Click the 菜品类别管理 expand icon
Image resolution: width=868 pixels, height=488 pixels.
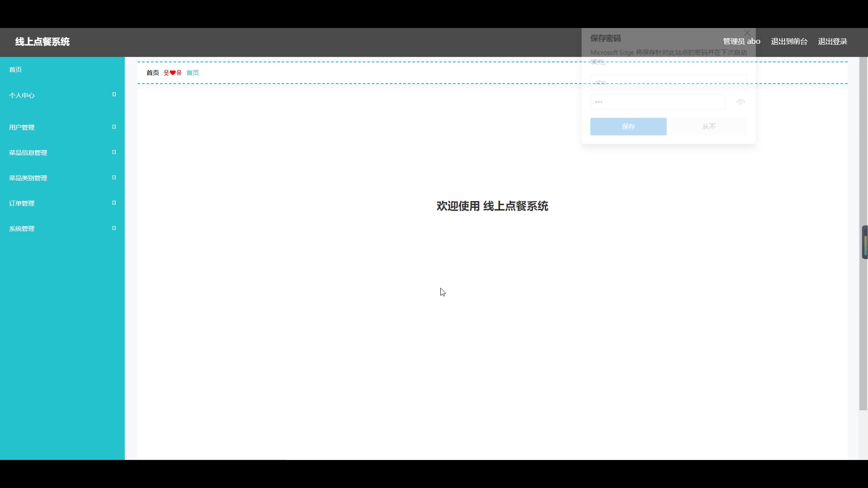click(x=114, y=178)
